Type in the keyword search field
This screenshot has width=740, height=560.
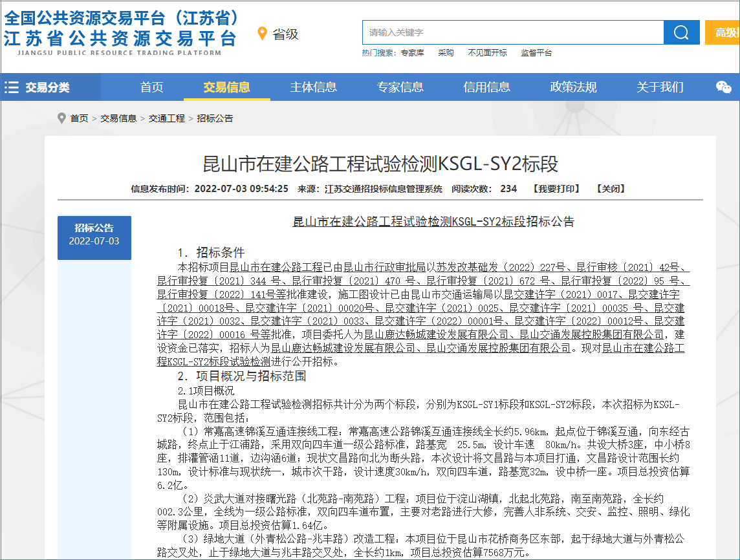pos(512,32)
